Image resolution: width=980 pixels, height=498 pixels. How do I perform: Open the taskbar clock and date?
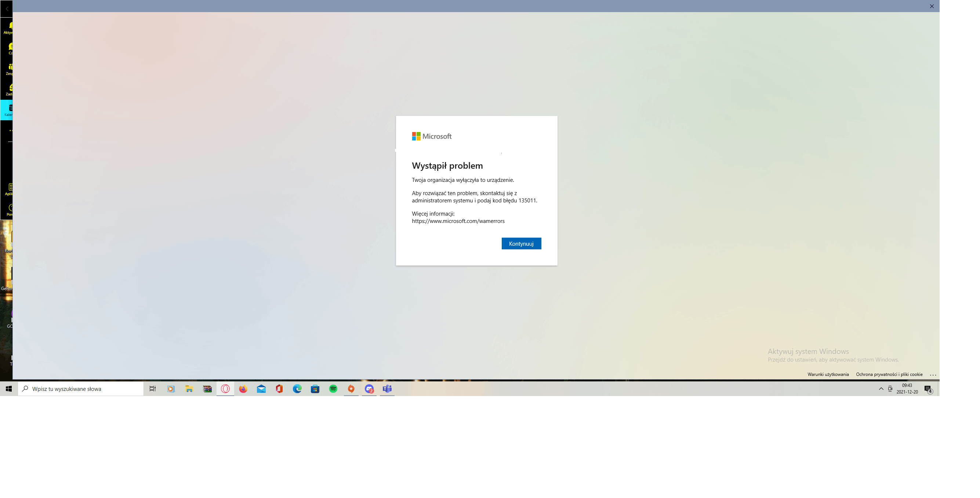(x=907, y=388)
